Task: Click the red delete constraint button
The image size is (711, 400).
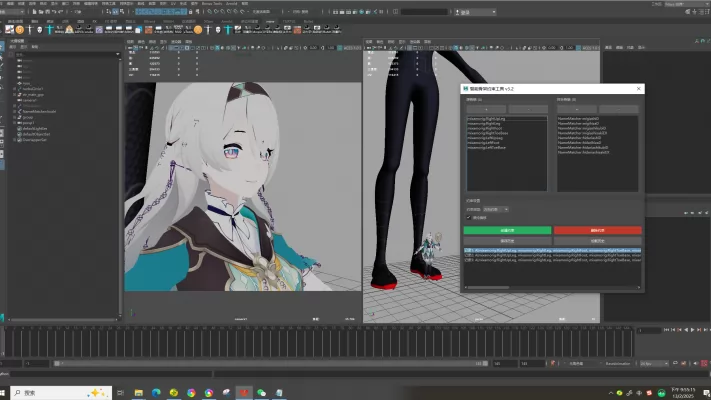Action: coord(598,230)
